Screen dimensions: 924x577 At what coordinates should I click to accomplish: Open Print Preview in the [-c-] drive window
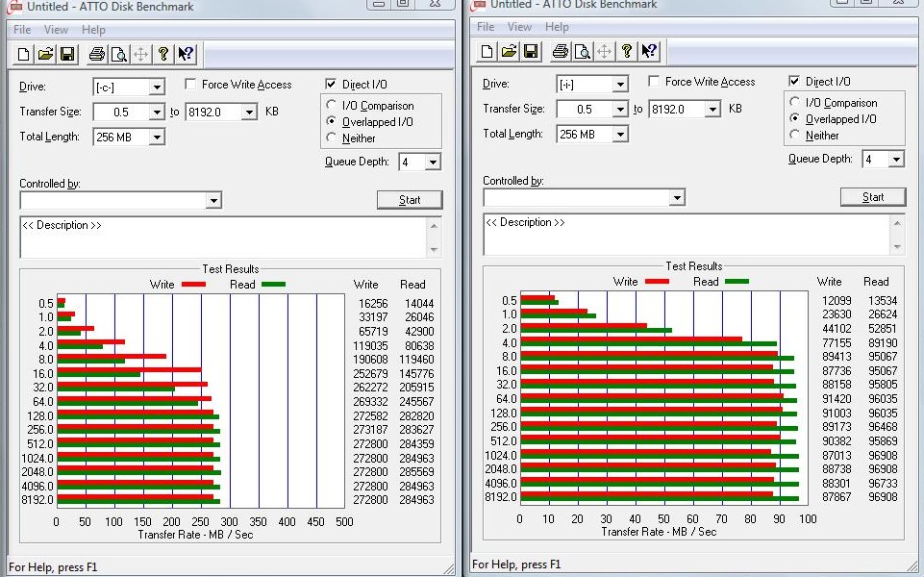[119, 54]
